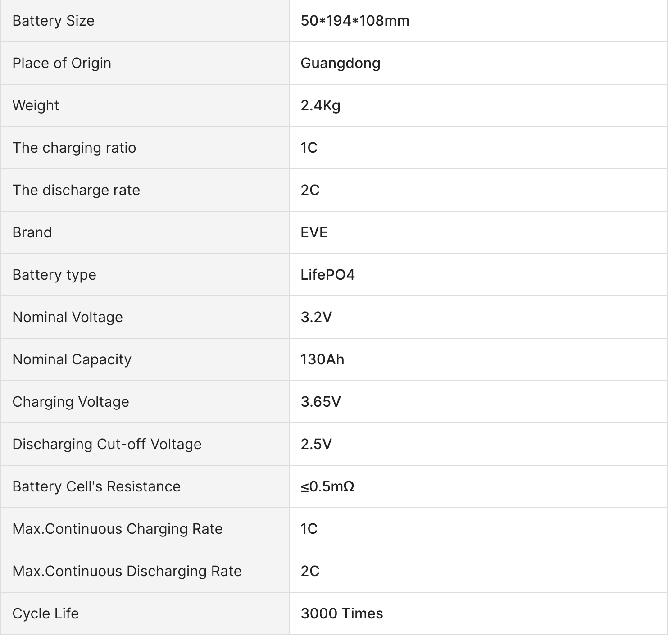
Task: Click Max.Continuous Charging Rate label
Action: [x=118, y=529]
